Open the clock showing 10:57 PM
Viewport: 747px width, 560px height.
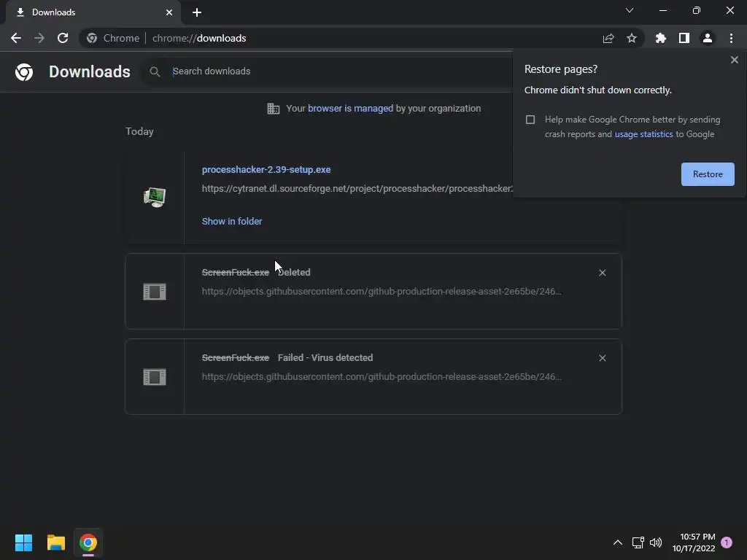(x=694, y=542)
